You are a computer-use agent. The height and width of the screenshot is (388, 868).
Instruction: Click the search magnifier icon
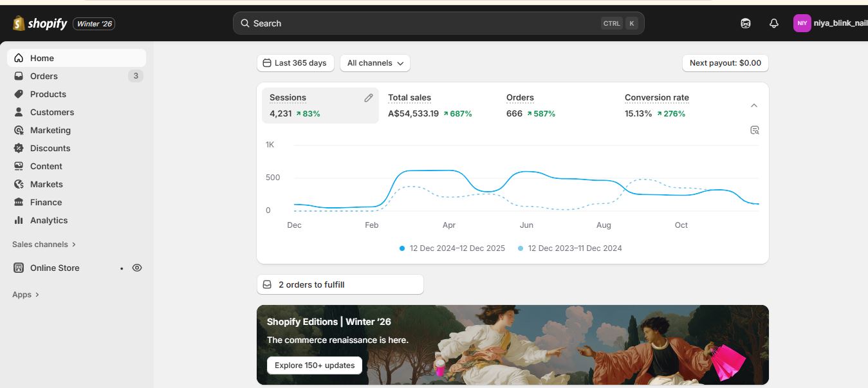[245, 23]
